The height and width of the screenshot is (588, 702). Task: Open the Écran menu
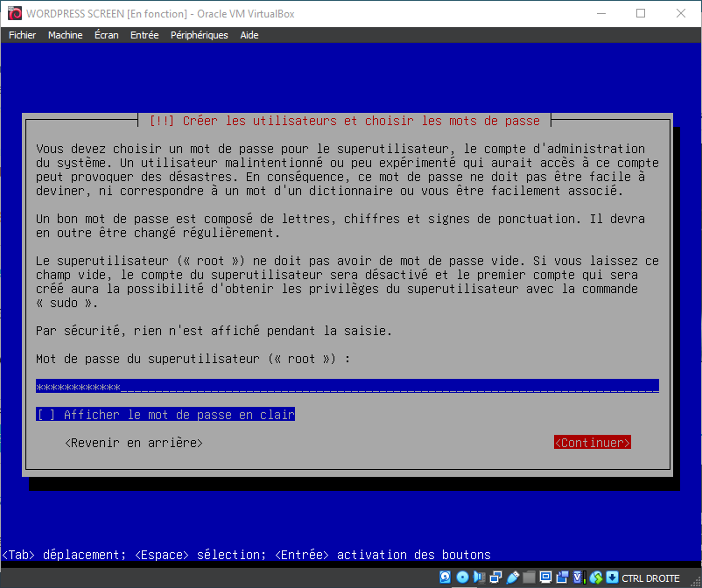pos(107,35)
